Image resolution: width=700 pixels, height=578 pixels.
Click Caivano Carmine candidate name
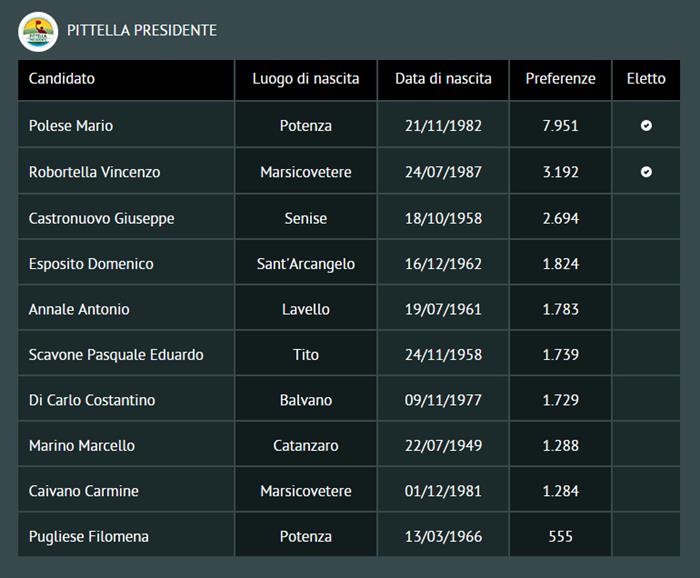[84, 491]
